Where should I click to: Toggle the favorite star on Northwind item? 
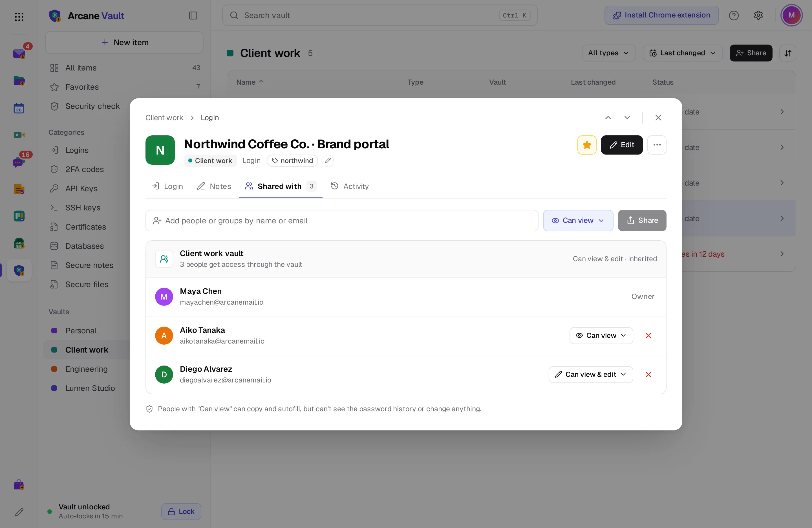click(x=587, y=145)
